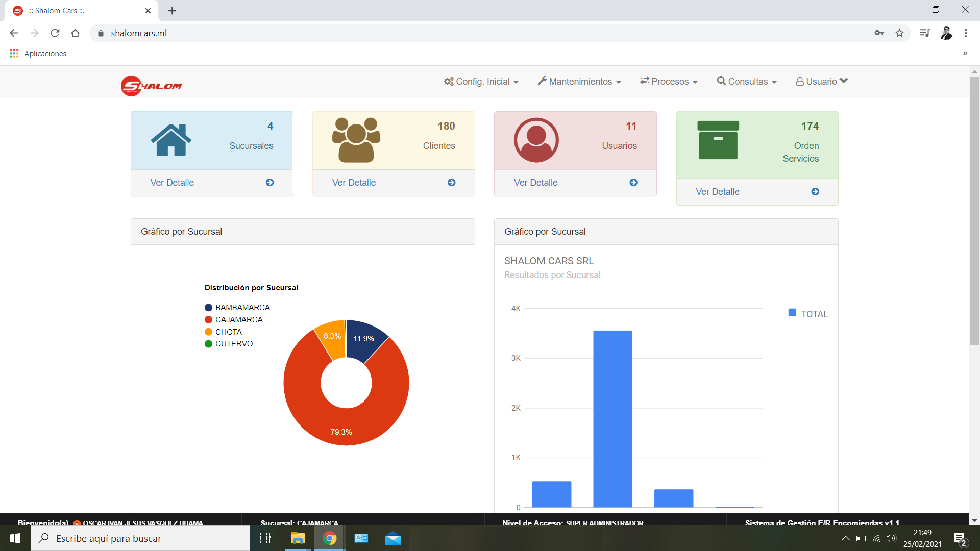Click the Shalom logo in navbar
Viewport: 980px width, 551px height.
click(151, 85)
